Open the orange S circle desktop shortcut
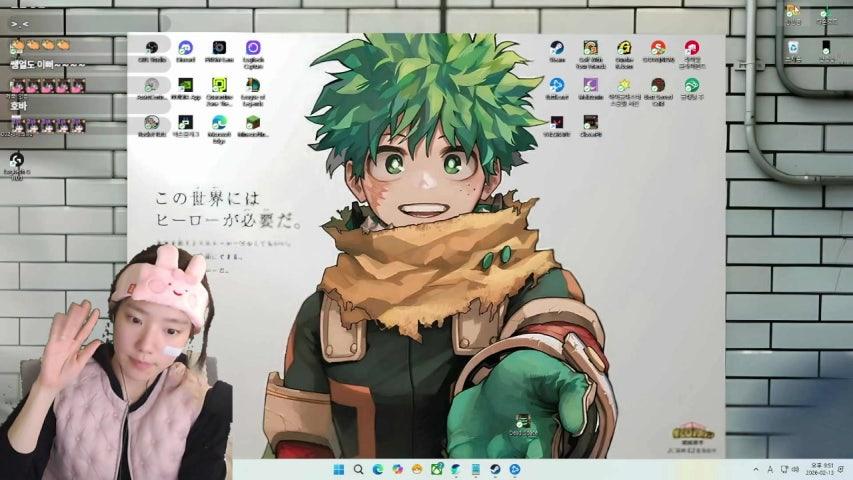Screen dimensions: 853x480 coord(658,52)
